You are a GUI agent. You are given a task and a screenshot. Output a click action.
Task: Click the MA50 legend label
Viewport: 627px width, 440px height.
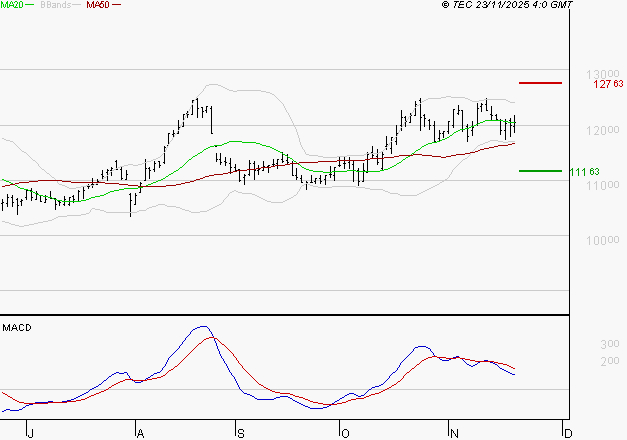pyautogui.click(x=98, y=5)
